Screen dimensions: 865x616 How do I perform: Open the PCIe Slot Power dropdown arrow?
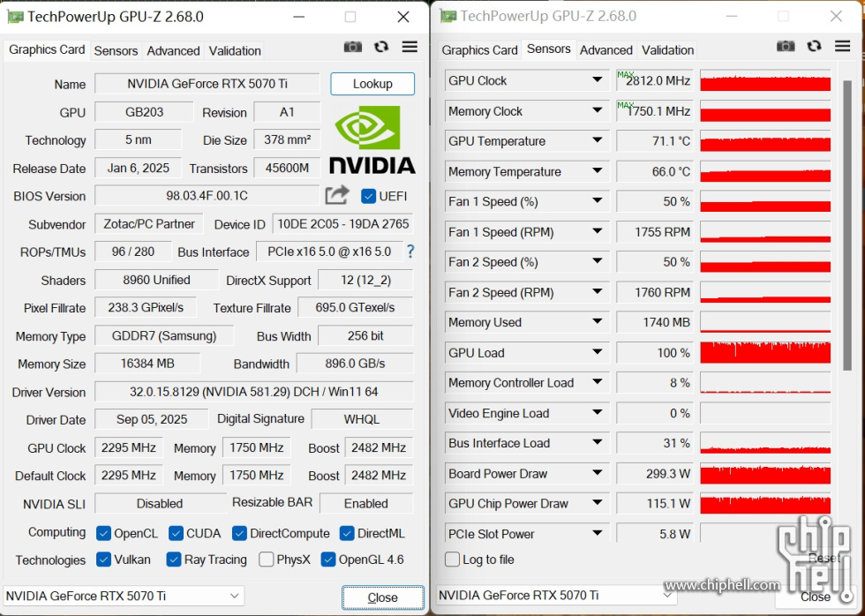pos(597,533)
